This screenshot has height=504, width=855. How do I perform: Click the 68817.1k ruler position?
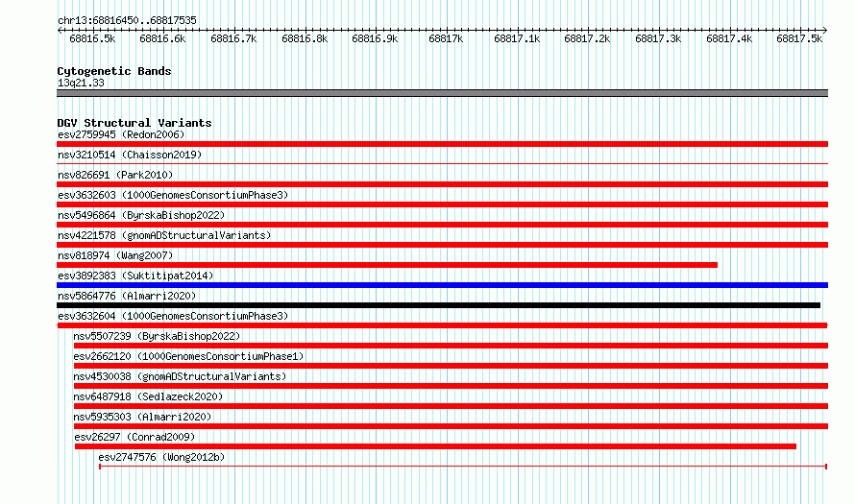click(517, 38)
